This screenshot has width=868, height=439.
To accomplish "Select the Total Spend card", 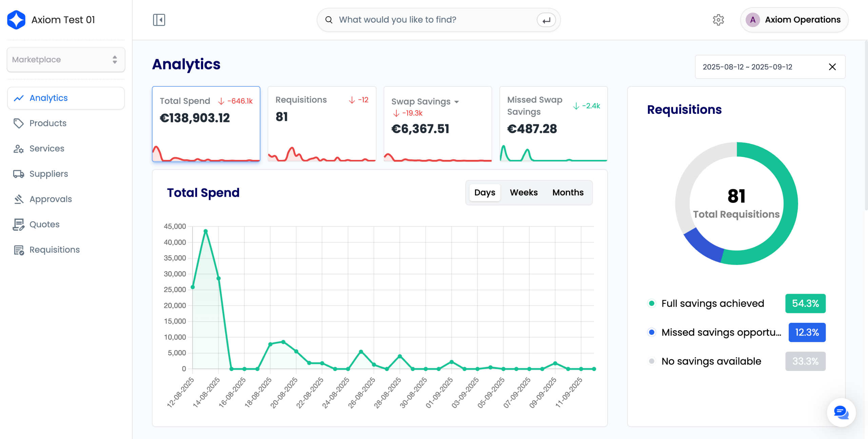I will 206,124.
